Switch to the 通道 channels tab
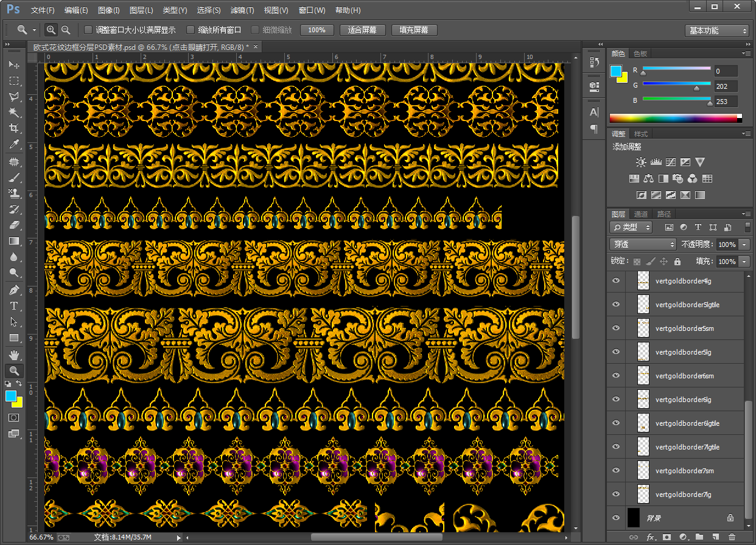Image resolution: width=756 pixels, height=545 pixels. (641, 214)
